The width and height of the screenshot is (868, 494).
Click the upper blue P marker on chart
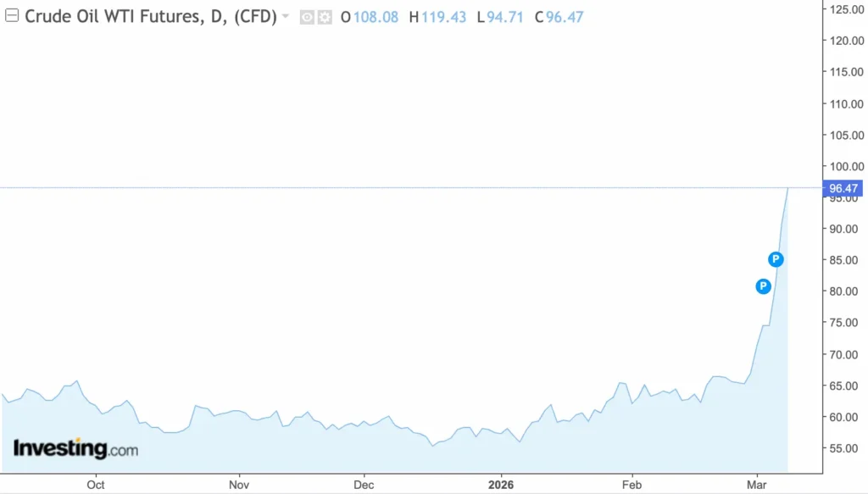point(776,259)
